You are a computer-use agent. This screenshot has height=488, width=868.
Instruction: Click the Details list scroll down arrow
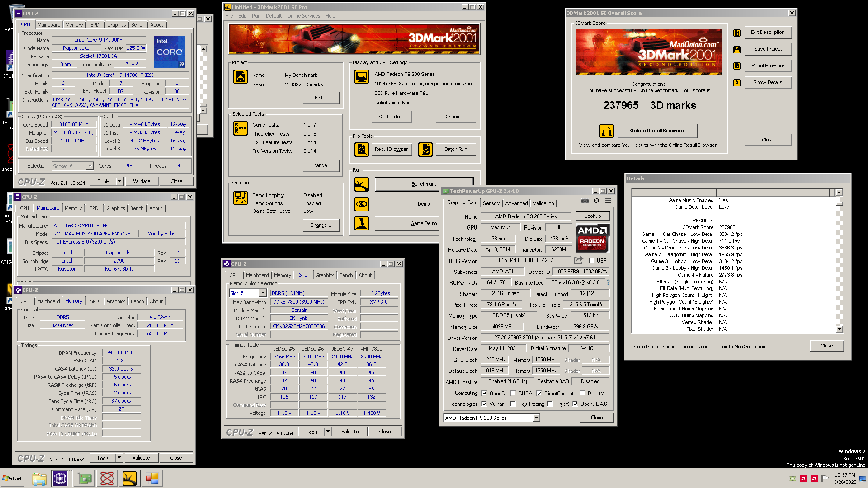click(x=840, y=329)
